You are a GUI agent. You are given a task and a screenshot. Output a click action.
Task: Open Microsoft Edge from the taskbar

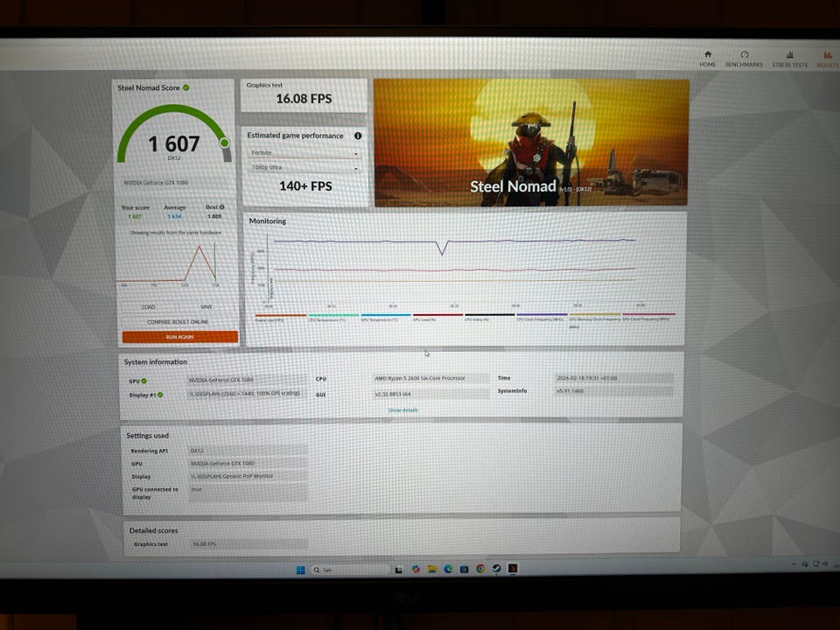click(448, 569)
